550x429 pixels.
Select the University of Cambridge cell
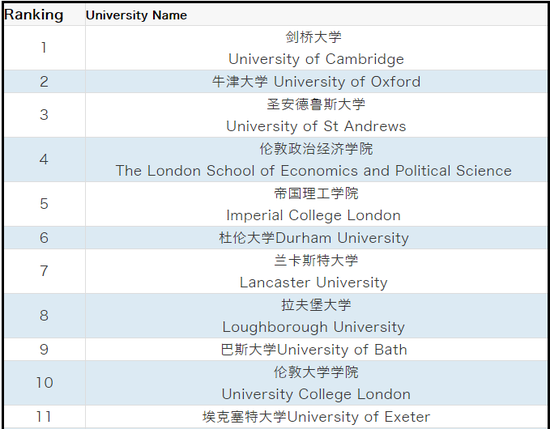pyautogui.click(x=316, y=48)
